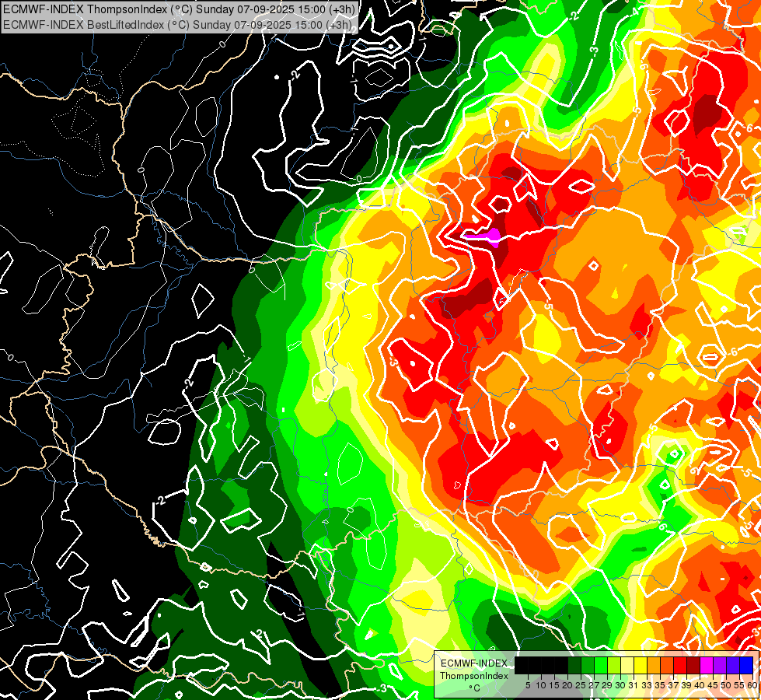761x700 pixels.
Task: Click the legend tick label 20
Action: coord(568,685)
